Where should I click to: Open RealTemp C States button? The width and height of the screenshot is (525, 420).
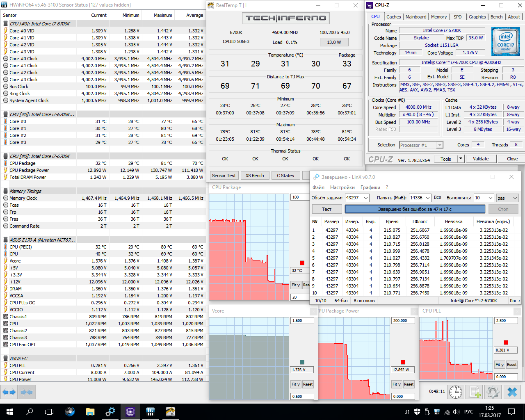[x=285, y=176]
